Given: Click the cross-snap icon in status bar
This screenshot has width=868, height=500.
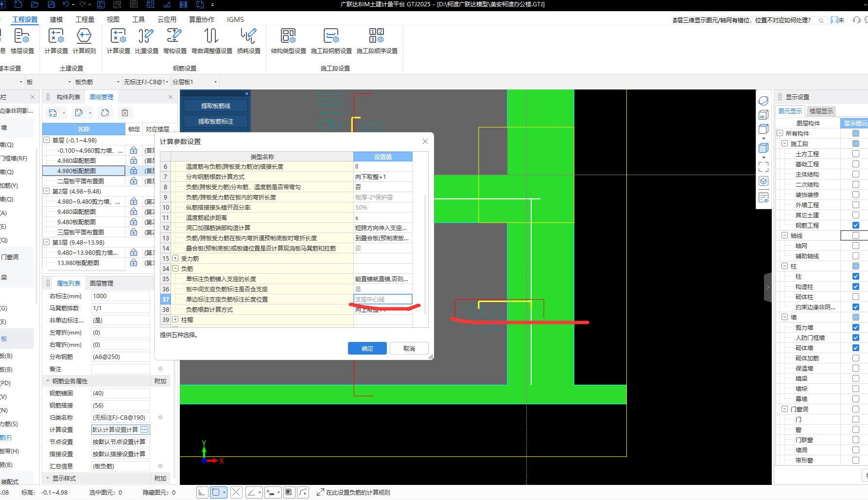Looking at the screenshot, I should click(236, 492).
